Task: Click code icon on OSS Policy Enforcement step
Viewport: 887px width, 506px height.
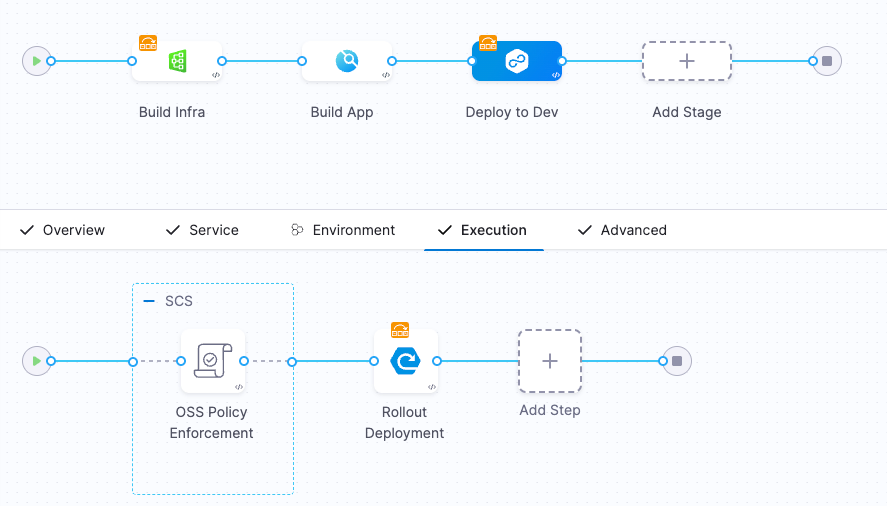Action: click(x=239, y=387)
